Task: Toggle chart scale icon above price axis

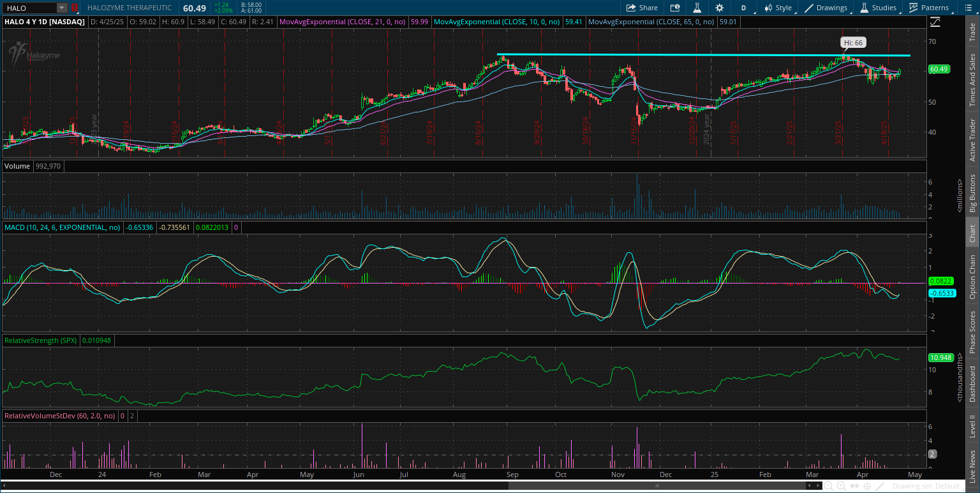Action: tap(935, 22)
